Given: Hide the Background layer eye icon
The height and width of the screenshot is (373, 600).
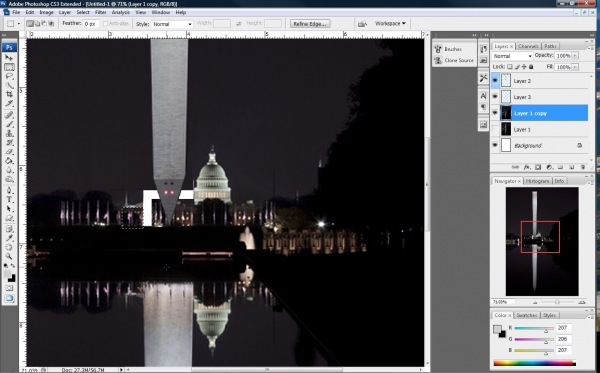Looking at the screenshot, I should coord(495,145).
